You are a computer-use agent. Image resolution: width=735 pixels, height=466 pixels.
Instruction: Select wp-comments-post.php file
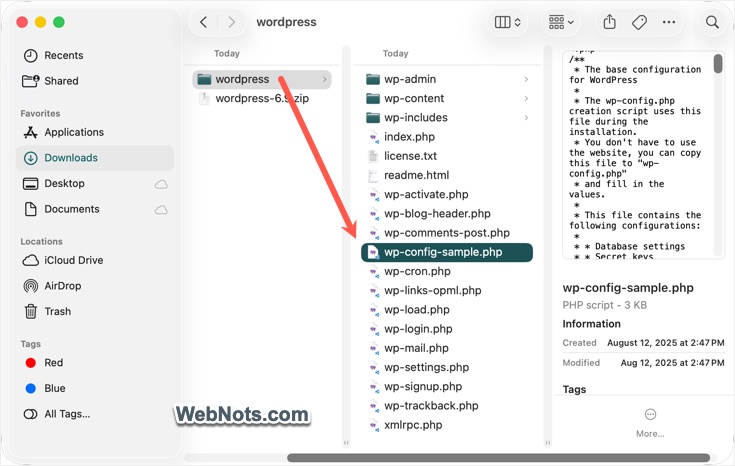click(x=447, y=233)
